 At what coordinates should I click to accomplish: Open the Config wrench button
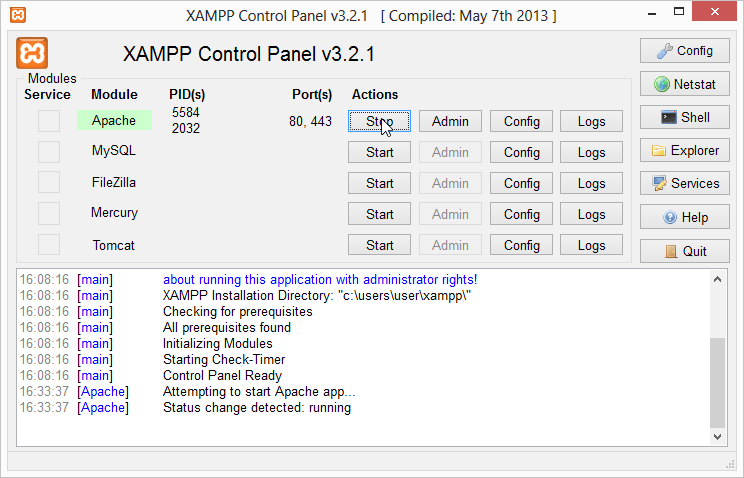pyautogui.click(x=685, y=51)
